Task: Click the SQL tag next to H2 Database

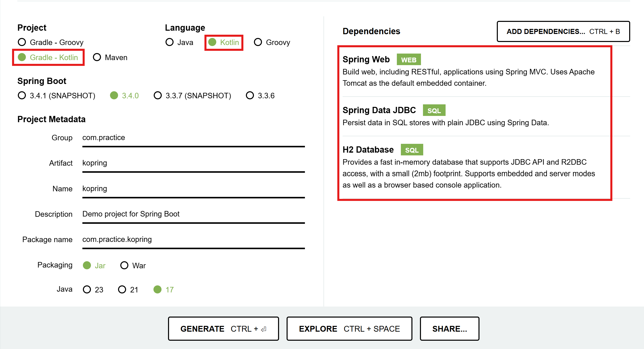Action: coord(412,150)
